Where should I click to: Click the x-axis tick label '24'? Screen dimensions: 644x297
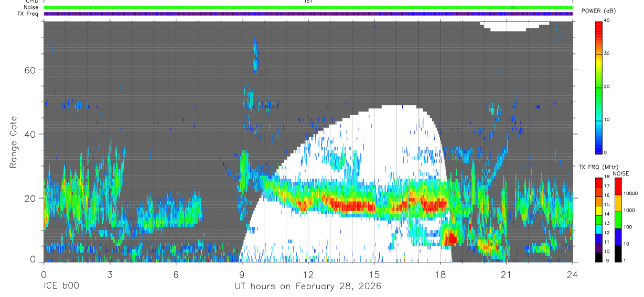[x=573, y=274]
